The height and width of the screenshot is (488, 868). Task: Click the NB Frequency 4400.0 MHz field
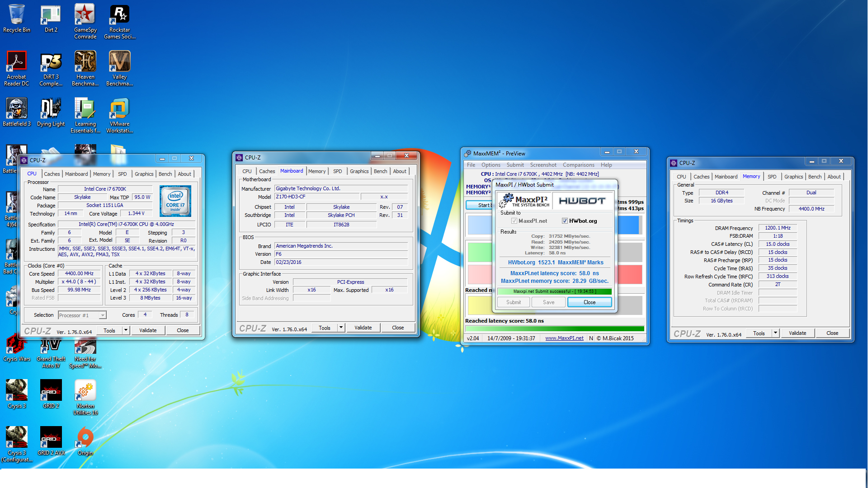[x=811, y=209]
